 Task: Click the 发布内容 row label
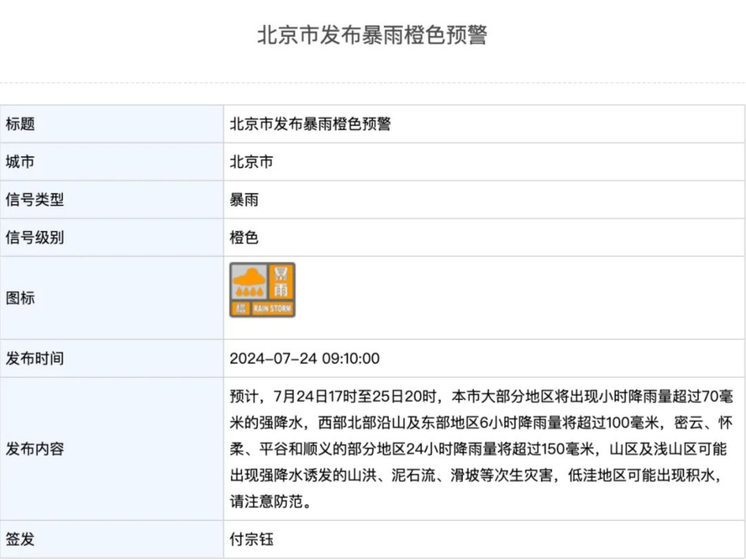click(35, 449)
